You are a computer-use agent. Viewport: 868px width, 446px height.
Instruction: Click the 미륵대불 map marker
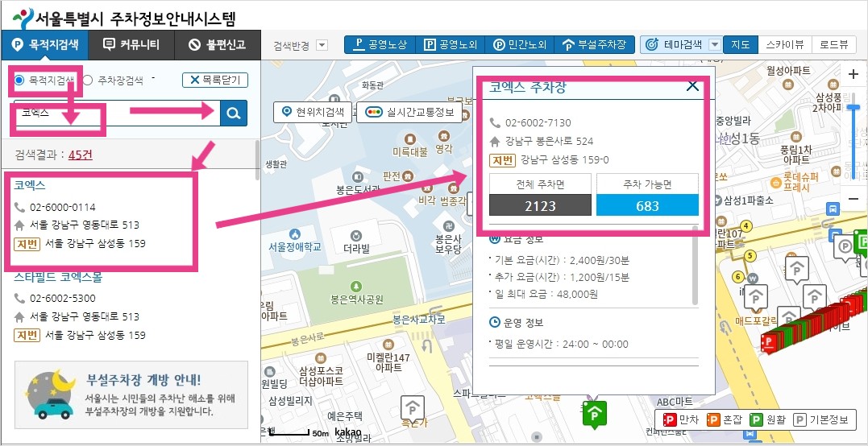[409, 138]
